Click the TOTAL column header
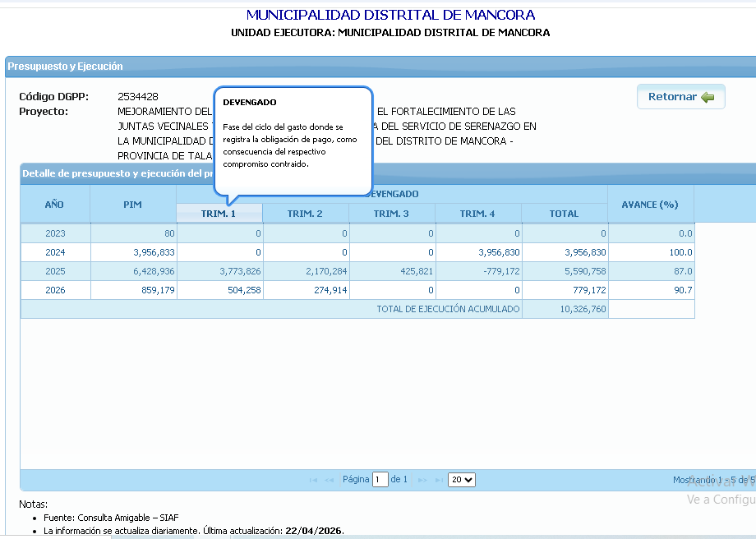This screenshot has width=756, height=539. point(564,214)
